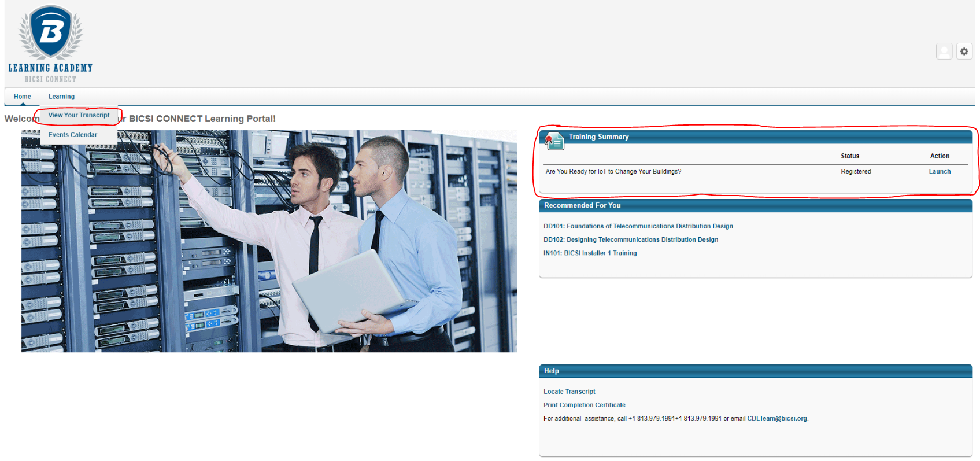
Task: Go to the Home tab
Action: [x=23, y=97]
